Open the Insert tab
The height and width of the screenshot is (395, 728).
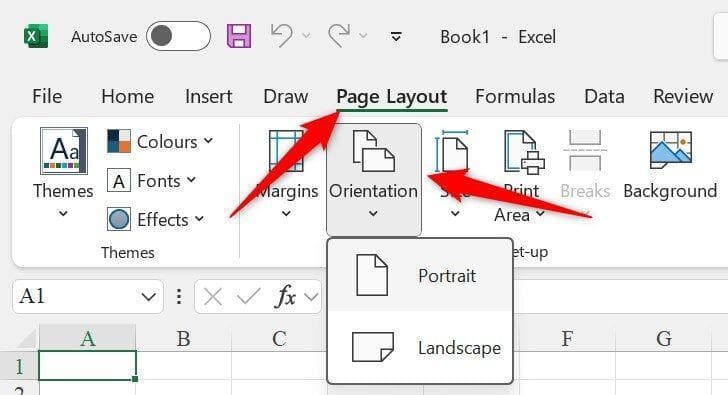(x=208, y=97)
